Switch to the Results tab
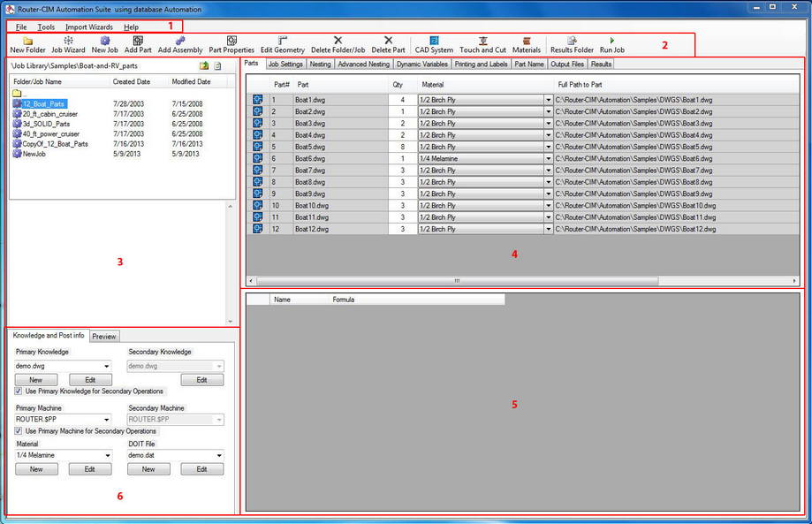 click(601, 65)
